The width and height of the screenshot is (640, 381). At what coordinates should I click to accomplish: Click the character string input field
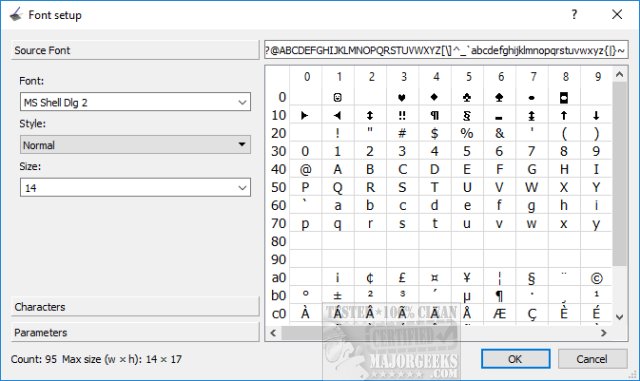coord(446,50)
